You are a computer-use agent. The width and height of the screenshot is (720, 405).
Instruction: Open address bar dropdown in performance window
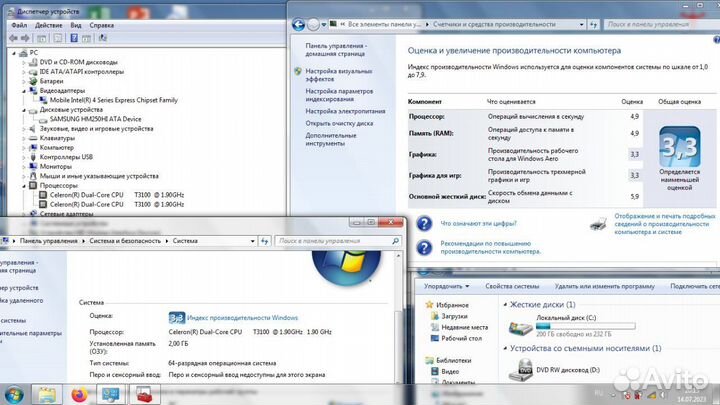[582, 24]
